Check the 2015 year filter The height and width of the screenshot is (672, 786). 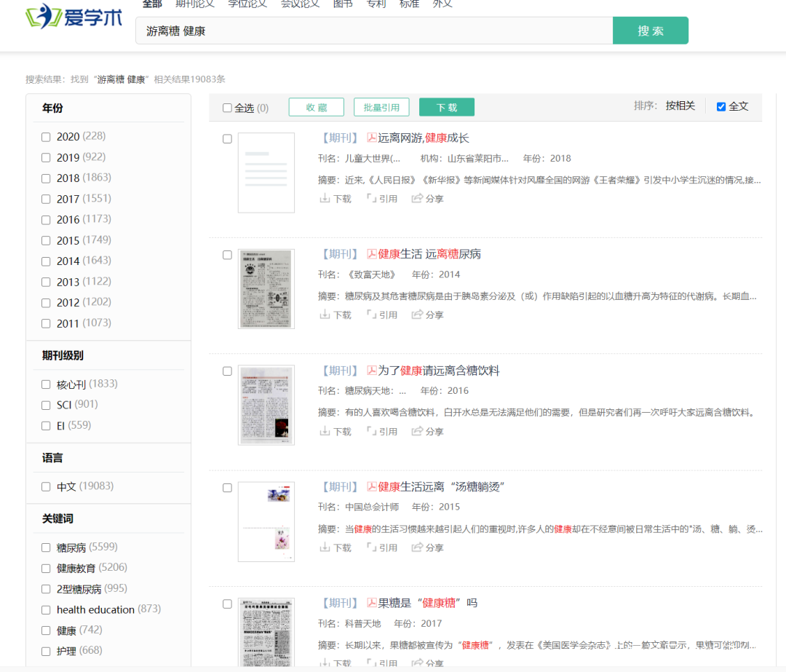46,241
